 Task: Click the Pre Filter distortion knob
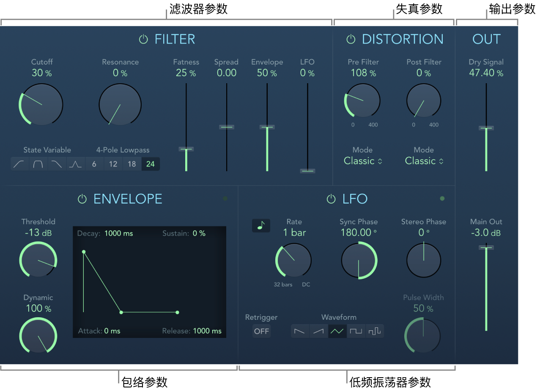point(363,101)
